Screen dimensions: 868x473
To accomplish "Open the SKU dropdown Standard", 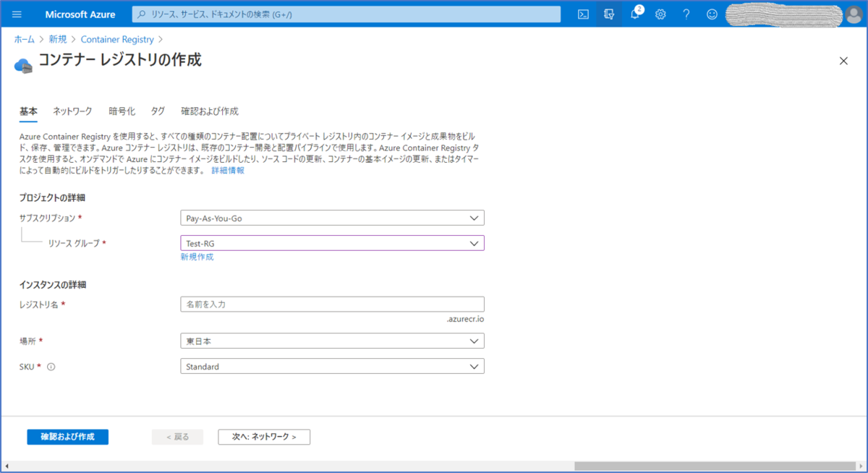I will pos(332,367).
